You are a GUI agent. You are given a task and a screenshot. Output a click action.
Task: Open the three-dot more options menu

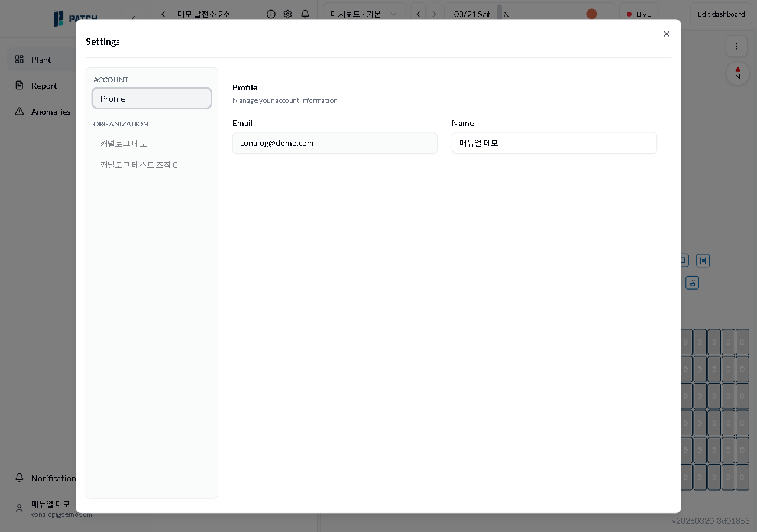(736, 46)
